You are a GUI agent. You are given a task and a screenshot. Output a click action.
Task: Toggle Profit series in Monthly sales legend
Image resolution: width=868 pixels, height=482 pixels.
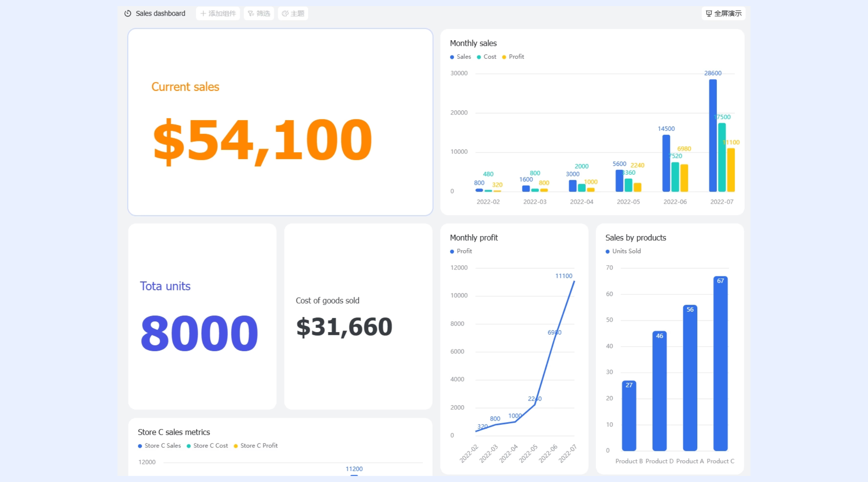point(513,57)
